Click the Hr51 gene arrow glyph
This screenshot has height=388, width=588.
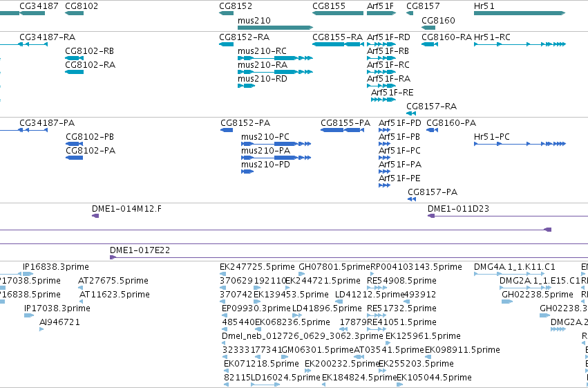tap(520, 13)
